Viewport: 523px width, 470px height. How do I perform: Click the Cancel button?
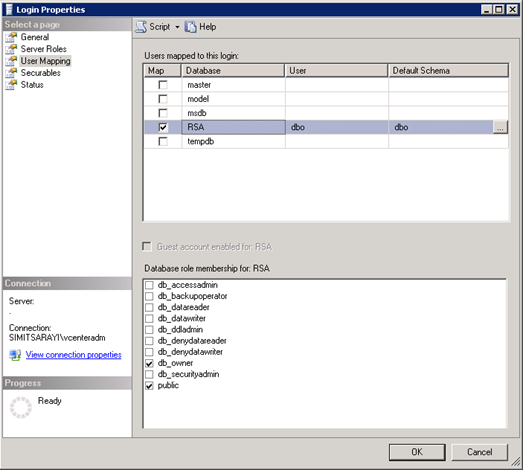pos(479,452)
